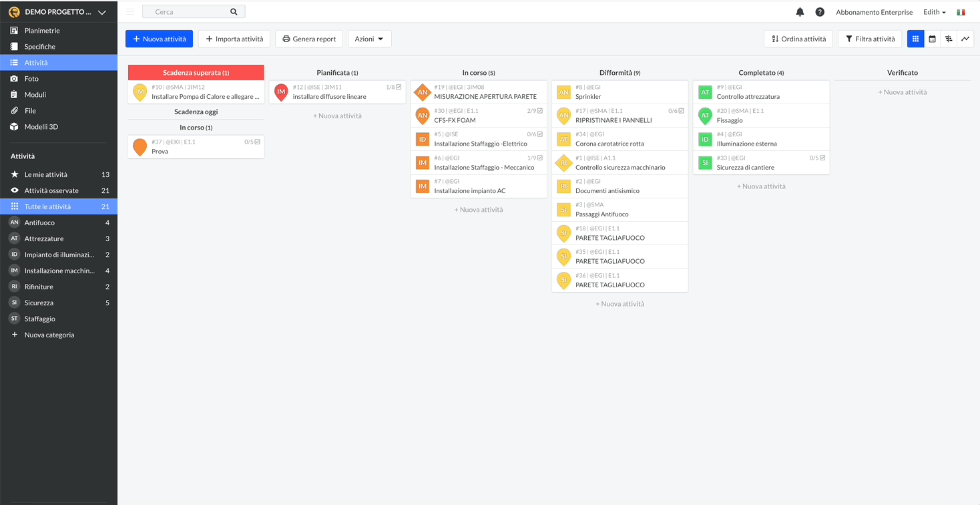Click the help question mark icon

(x=820, y=12)
